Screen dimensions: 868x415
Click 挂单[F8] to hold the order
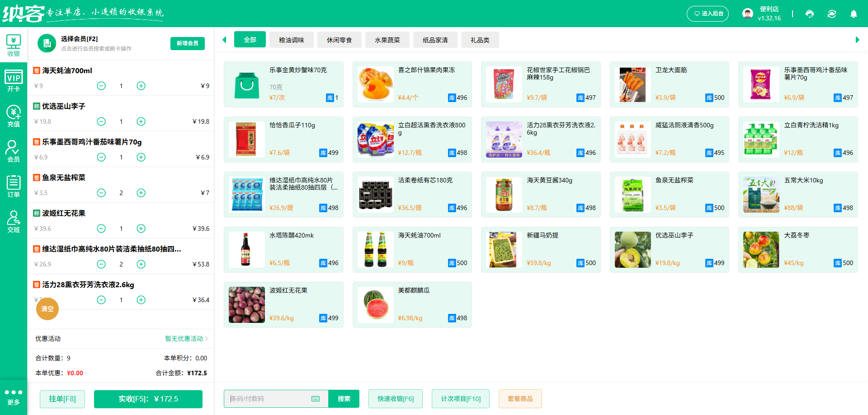pos(62,399)
